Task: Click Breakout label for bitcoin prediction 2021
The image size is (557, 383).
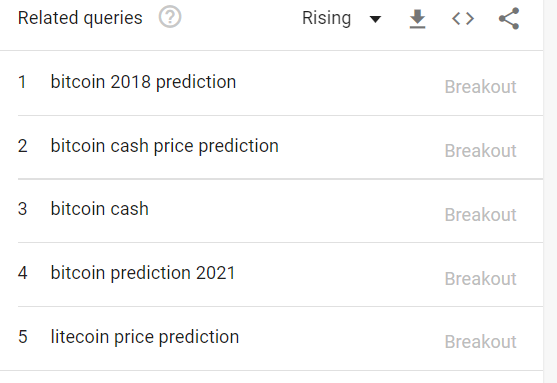Action: click(x=480, y=279)
